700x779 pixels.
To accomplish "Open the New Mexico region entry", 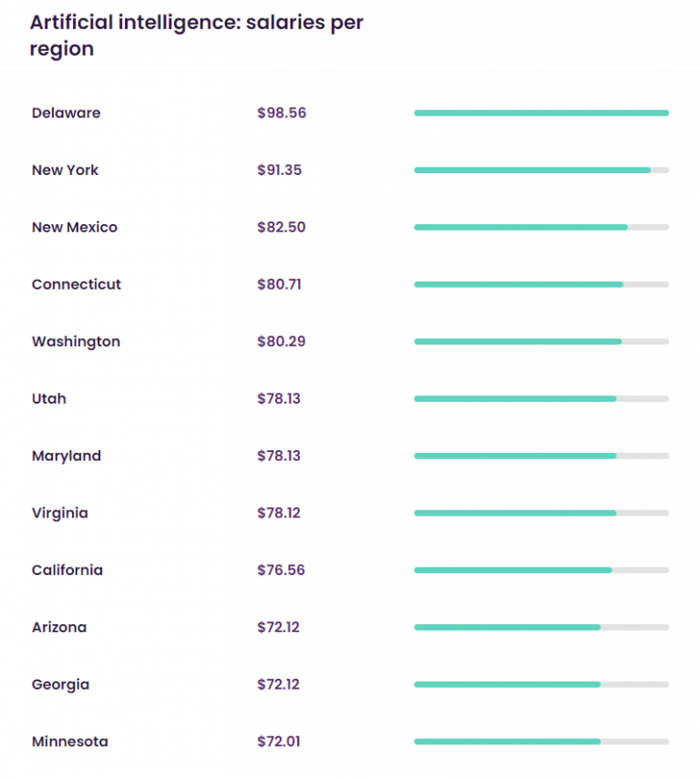I will [74, 227].
